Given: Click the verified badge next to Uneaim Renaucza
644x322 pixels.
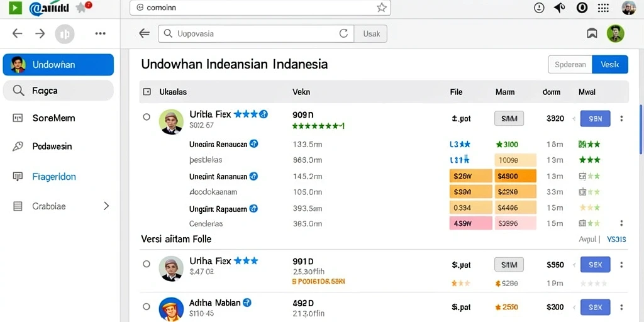Looking at the screenshot, I should click(254, 144).
